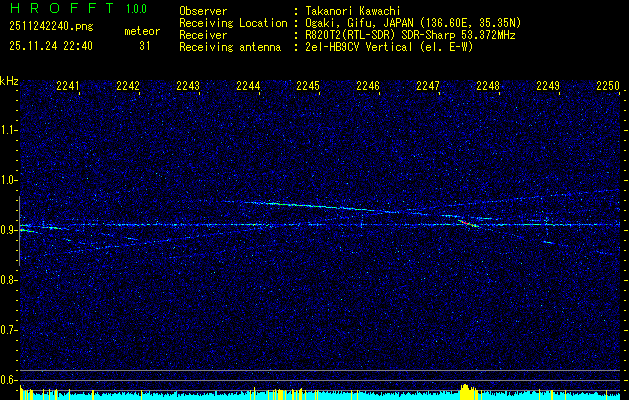Click the gray vertical range bar beside 0.9 kHz

point(19,231)
